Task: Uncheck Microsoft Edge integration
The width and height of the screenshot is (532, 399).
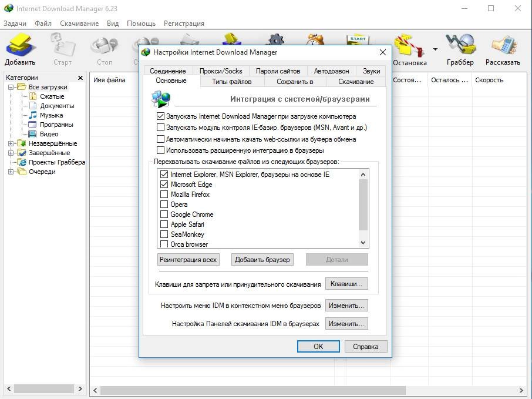Action: coord(164,185)
